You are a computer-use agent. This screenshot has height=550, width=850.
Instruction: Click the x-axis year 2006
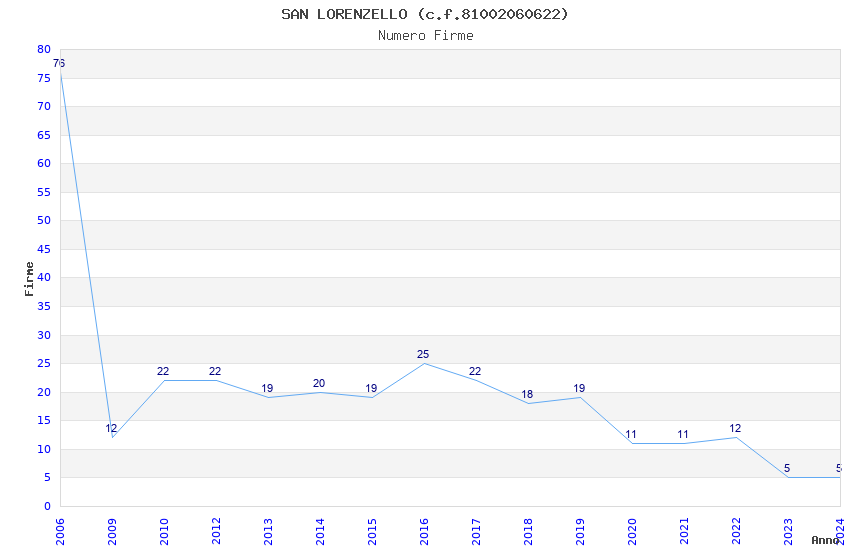pos(60,532)
